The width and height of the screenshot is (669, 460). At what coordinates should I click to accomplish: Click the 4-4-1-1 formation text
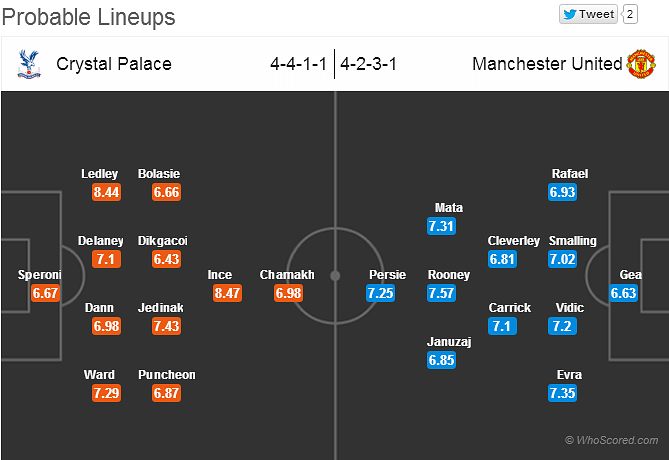298,64
